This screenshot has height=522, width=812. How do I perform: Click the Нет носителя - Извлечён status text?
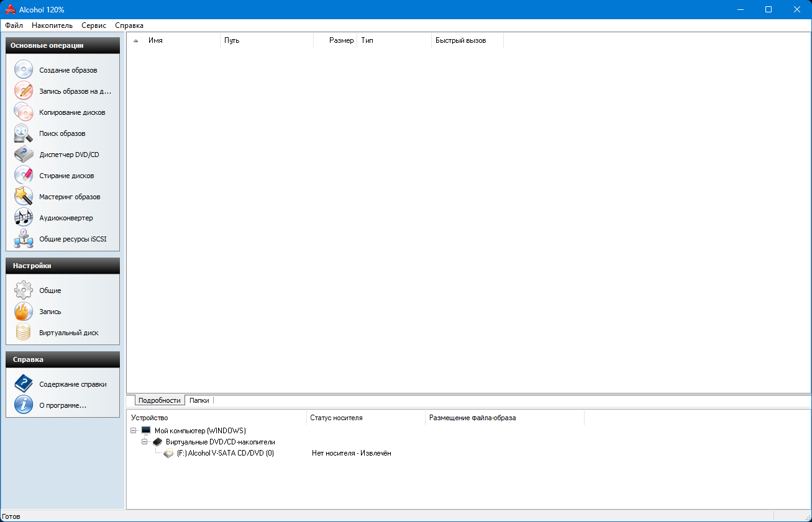pos(352,453)
